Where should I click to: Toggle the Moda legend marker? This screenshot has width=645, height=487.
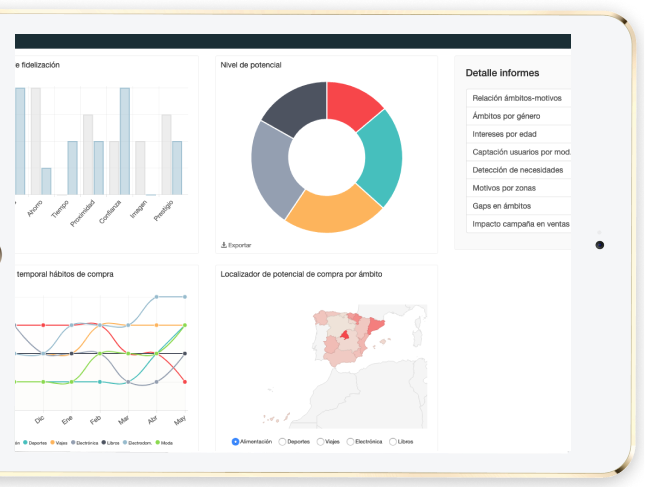[158, 441]
